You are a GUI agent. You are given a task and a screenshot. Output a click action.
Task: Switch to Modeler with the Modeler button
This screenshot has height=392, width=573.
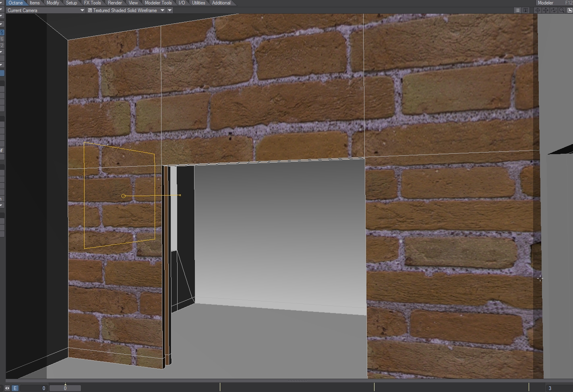coord(554,3)
